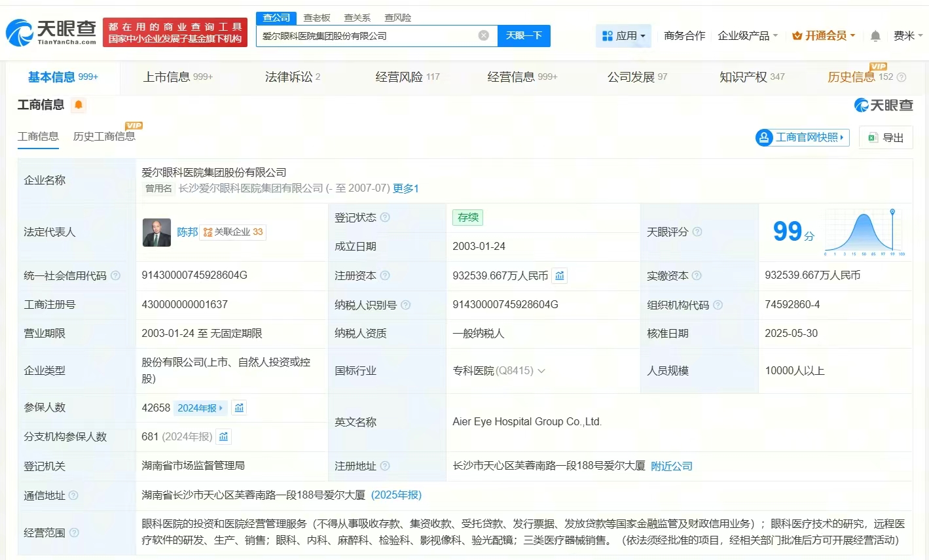929x560 pixels.
Task: Click the 核准日期 value 2025-05-30
Action: (x=792, y=334)
